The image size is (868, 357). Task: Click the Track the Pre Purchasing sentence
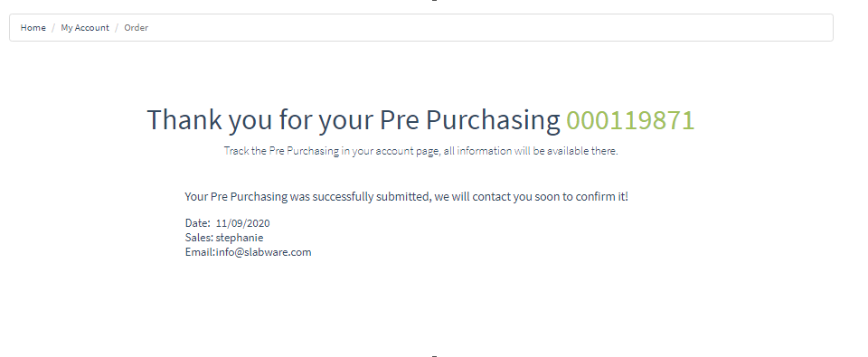[420, 151]
